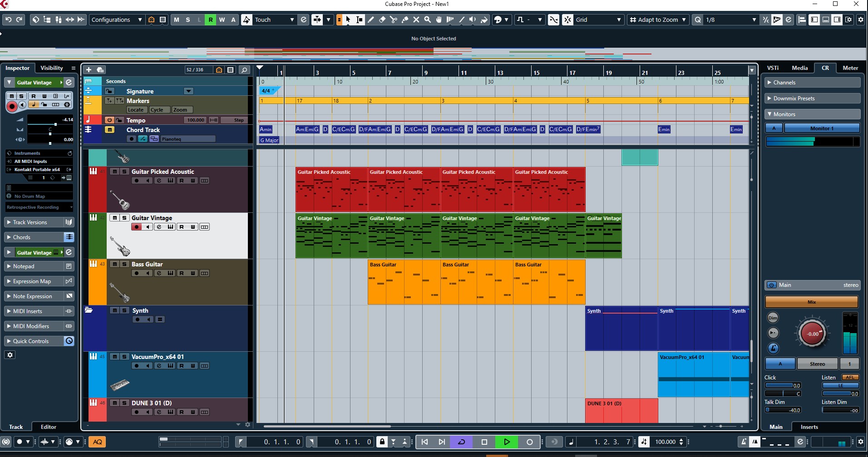Click the Mix button in Control Room
The image size is (868, 457).
pyautogui.click(x=812, y=302)
